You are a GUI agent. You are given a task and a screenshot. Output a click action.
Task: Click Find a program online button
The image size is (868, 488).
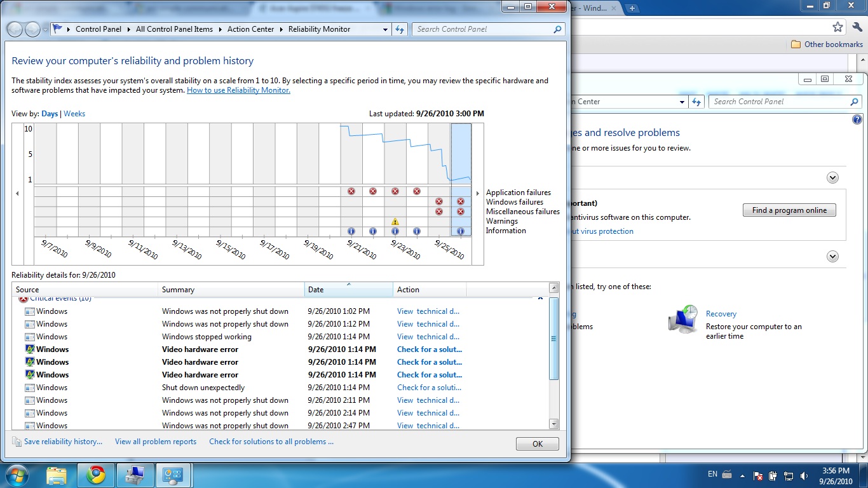tap(789, 210)
